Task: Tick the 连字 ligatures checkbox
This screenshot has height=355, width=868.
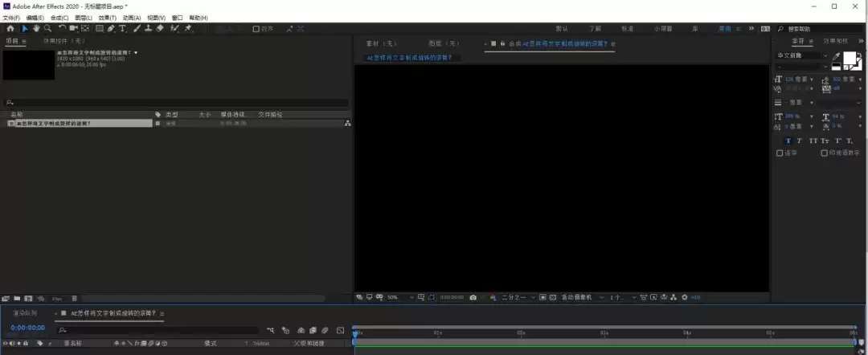Action: pos(780,153)
